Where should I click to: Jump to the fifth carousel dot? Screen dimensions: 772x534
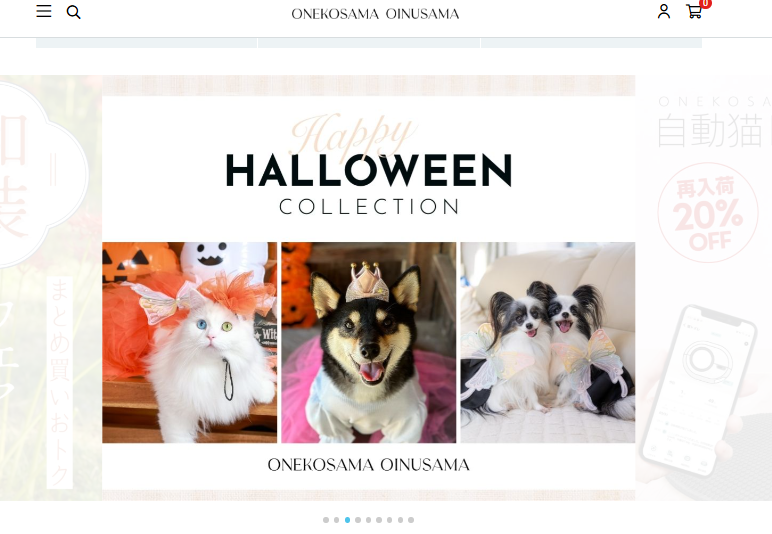click(x=369, y=520)
